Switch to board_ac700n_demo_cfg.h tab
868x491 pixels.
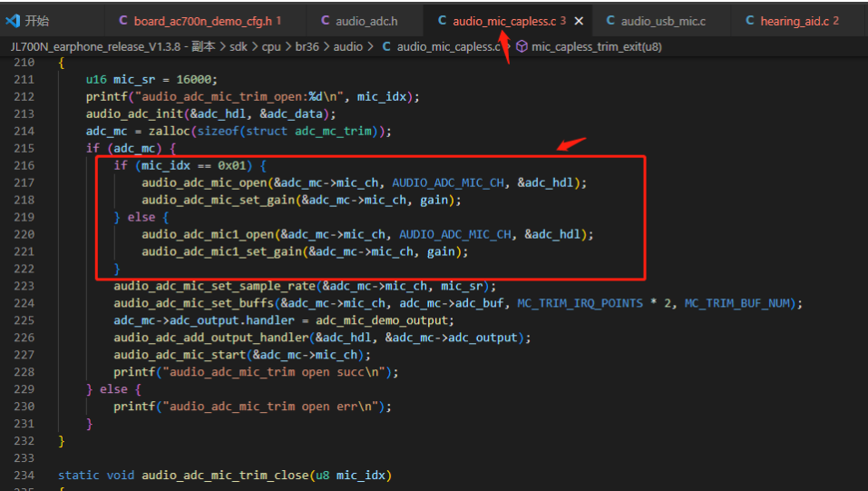tap(202, 21)
